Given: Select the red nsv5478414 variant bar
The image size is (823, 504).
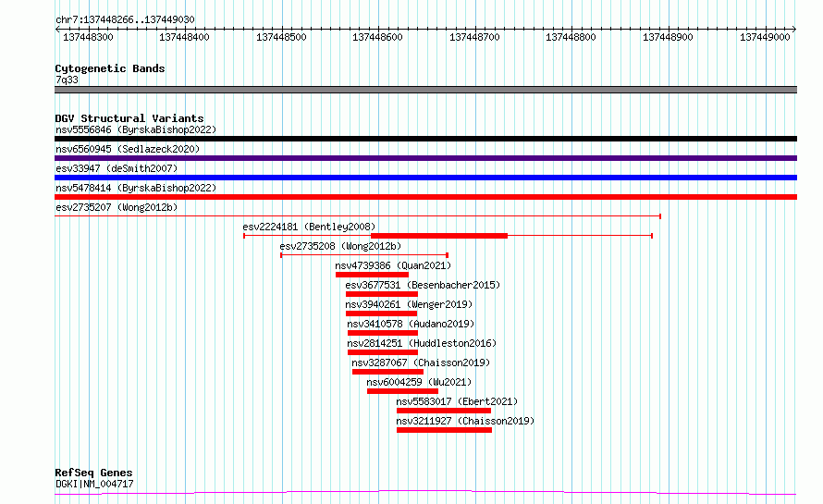Looking at the screenshot, I should [x=425, y=197].
